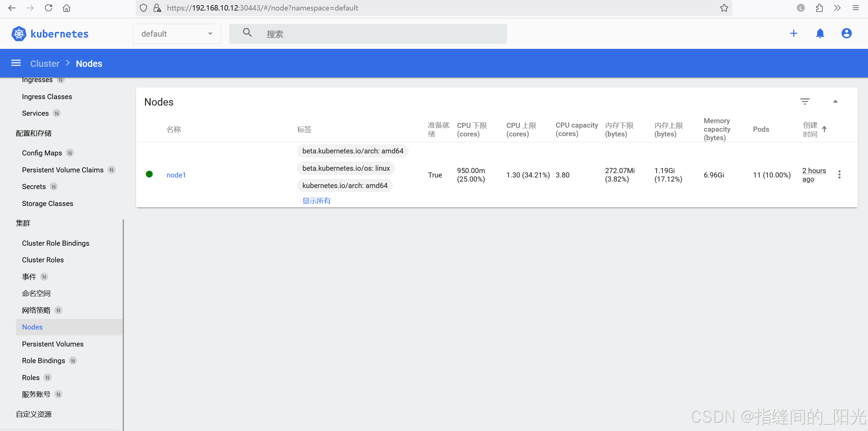868x431 pixels.
Task: Open the notifications bell
Action: 820,33
